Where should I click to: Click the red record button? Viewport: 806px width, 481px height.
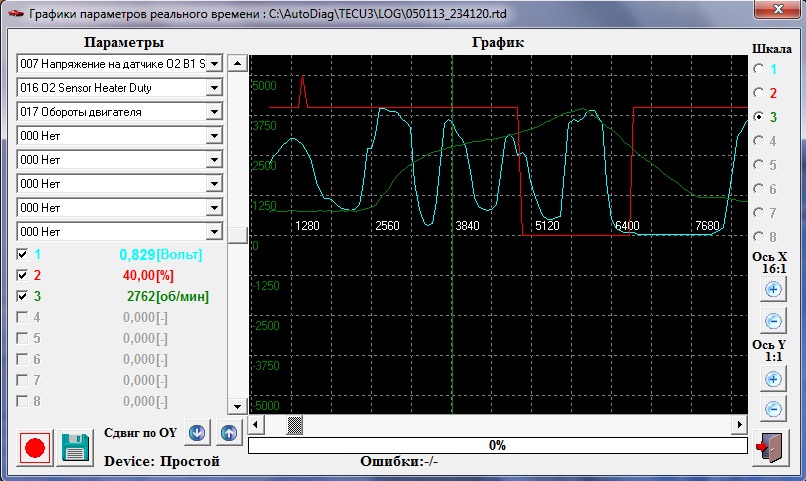[x=35, y=447]
